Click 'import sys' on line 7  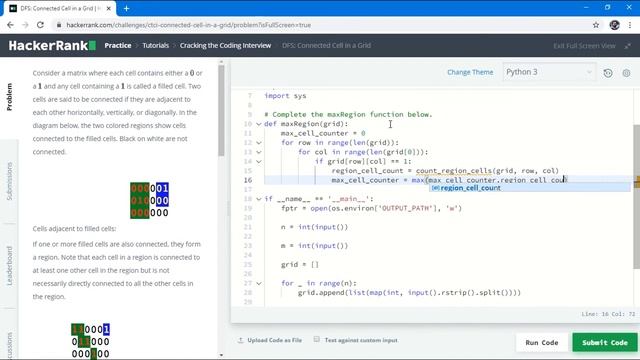(285, 96)
